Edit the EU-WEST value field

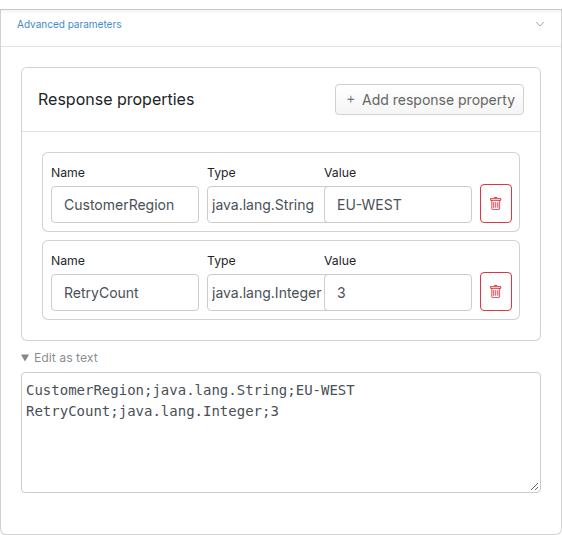pyautogui.click(x=398, y=205)
